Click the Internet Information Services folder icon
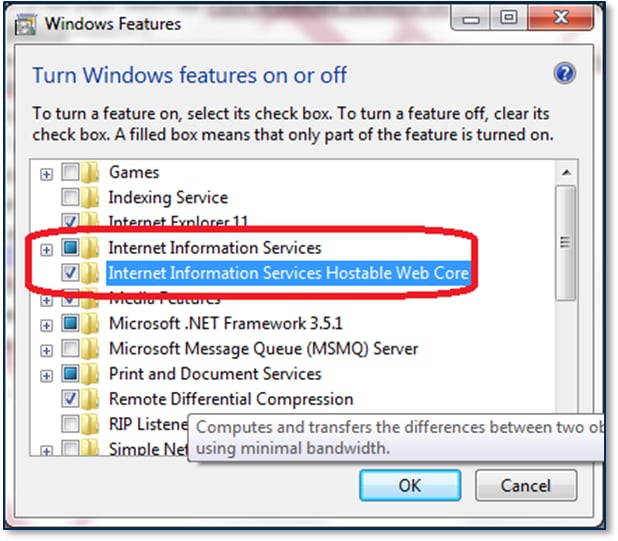The height and width of the screenshot is (541, 618). click(x=90, y=248)
